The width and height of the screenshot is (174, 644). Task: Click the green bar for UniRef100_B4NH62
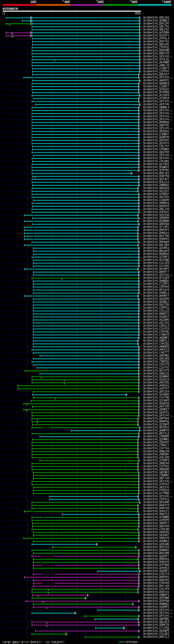(x=83, y=604)
